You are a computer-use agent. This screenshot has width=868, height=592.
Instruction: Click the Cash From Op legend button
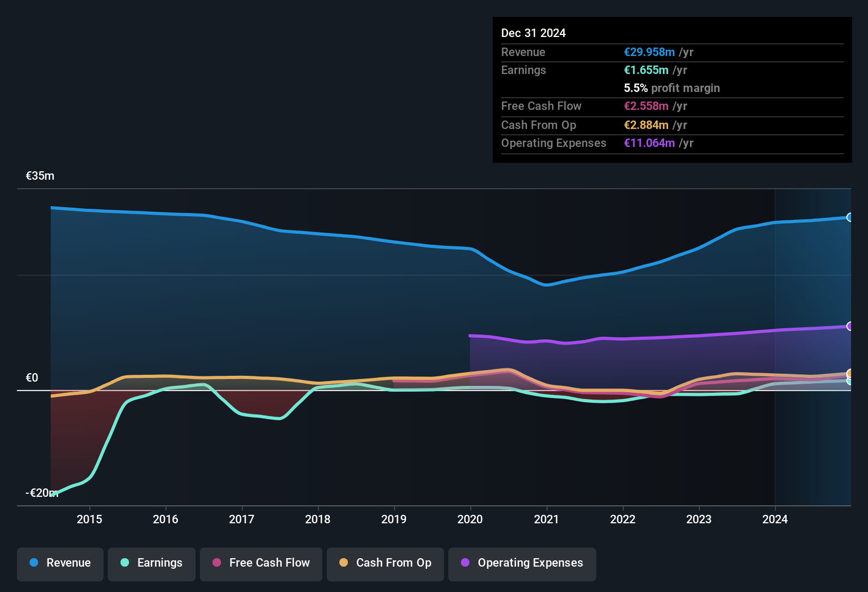[385, 563]
